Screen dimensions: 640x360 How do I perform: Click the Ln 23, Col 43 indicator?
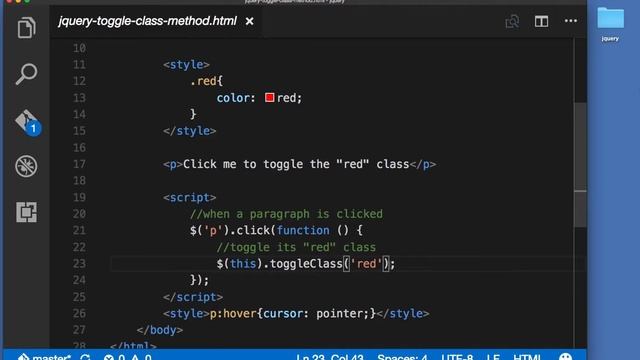(x=330, y=357)
